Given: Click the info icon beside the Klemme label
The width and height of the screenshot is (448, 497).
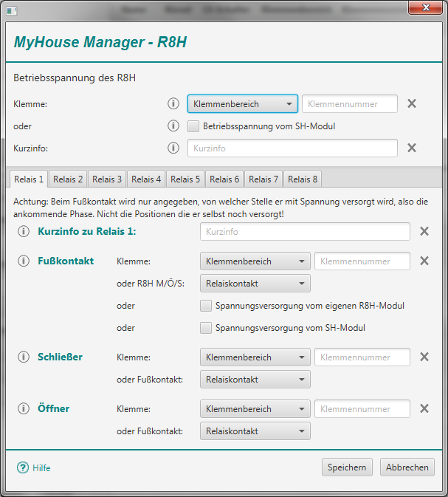Looking at the screenshot, I should coord(173,103).
